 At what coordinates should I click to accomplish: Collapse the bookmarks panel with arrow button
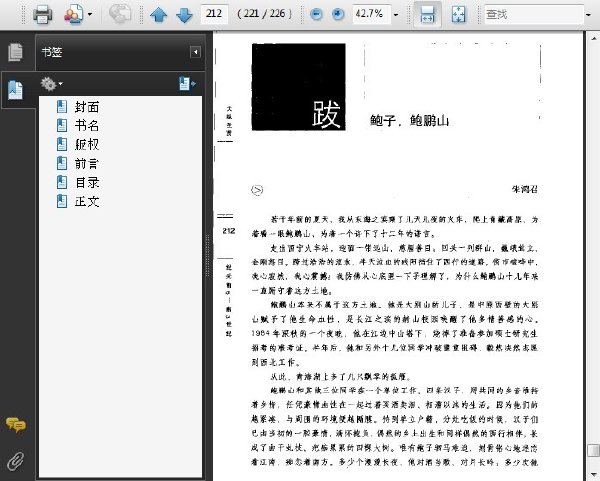pos(196,52)
